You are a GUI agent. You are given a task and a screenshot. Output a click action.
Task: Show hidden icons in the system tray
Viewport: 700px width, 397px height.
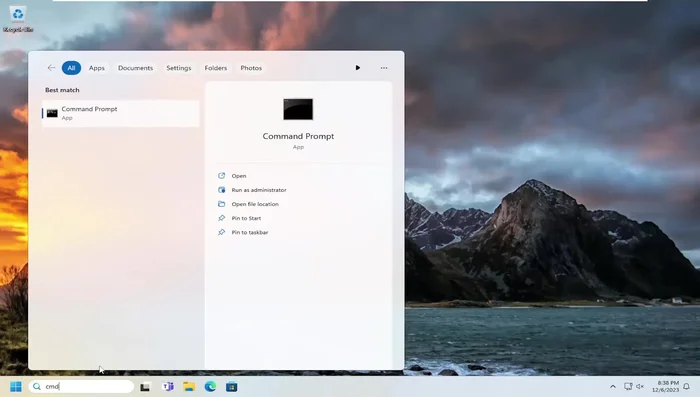(613, 386)
